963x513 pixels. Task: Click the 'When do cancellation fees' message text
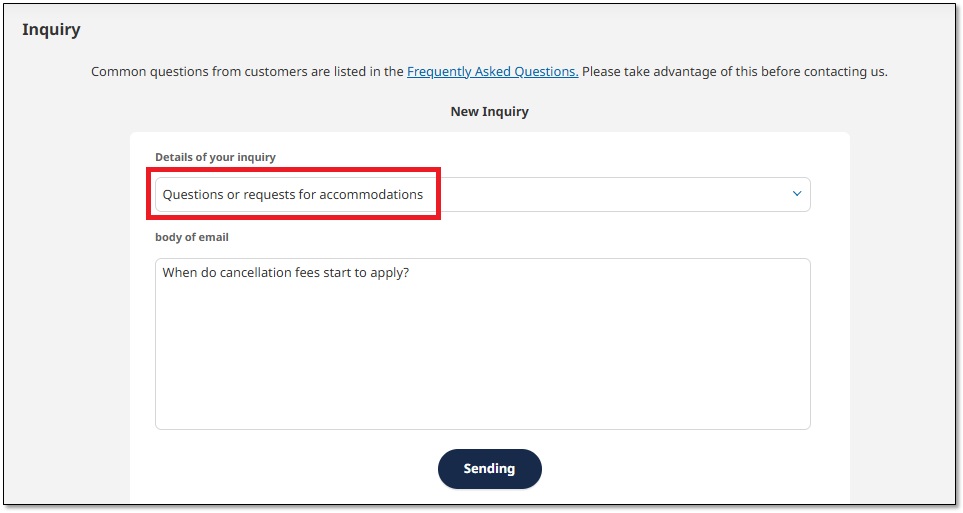point(285,272)
